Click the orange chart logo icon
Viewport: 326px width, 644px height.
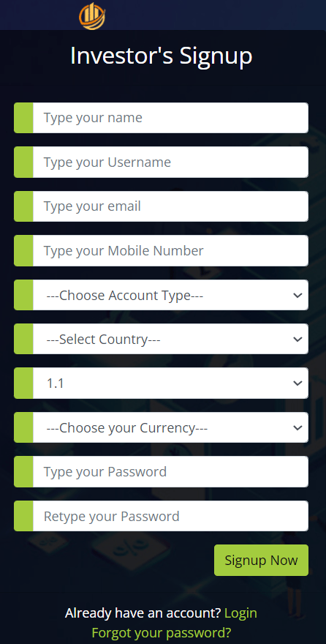[92, 16]
